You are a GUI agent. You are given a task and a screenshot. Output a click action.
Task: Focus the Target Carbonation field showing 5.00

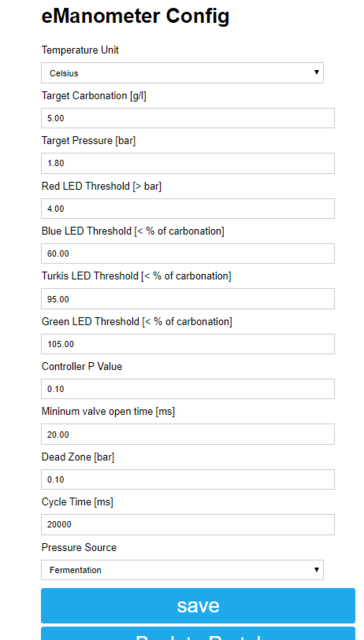point(188,118)
